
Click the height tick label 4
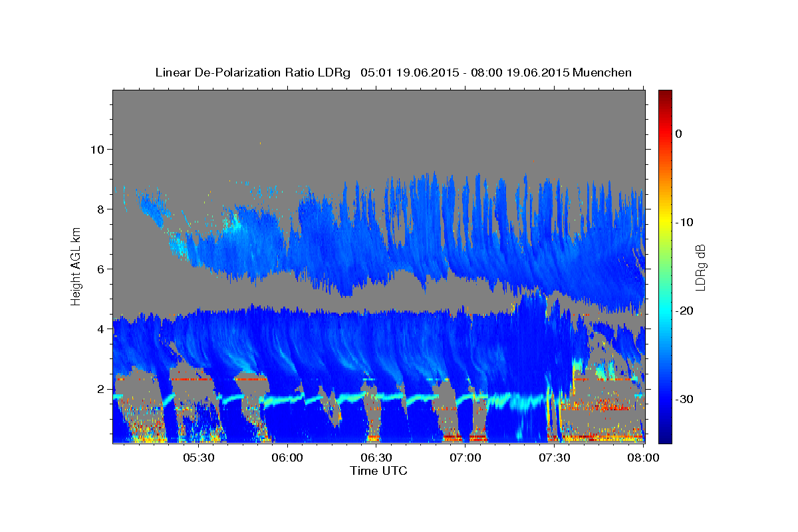(x=102, y=329)
